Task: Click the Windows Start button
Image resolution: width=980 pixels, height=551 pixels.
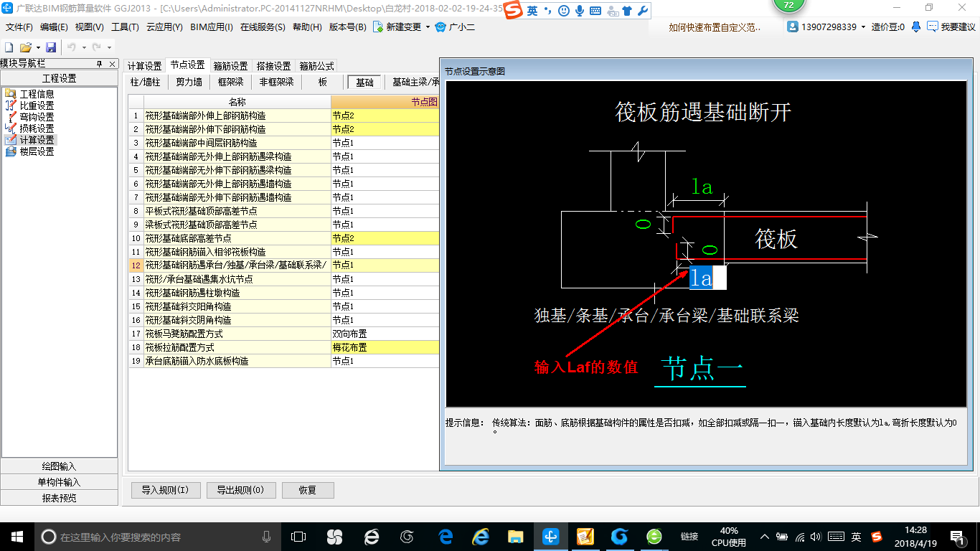Action: coord(17,536)
